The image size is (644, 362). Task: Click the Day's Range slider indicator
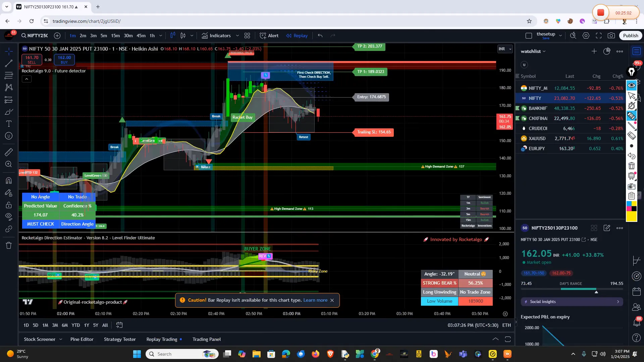(x=596, y=292)
